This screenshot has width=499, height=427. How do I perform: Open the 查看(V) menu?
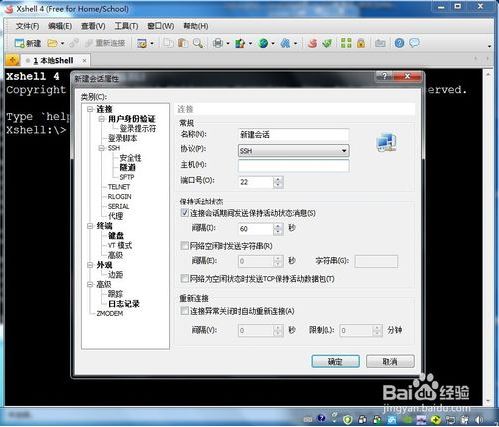[x=93, y=26]
